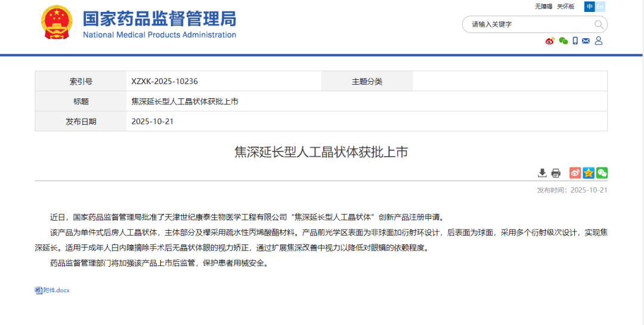Viewport: 644px width, 325px height.
Task: Download the article using download icon
Action: [542, 173]
